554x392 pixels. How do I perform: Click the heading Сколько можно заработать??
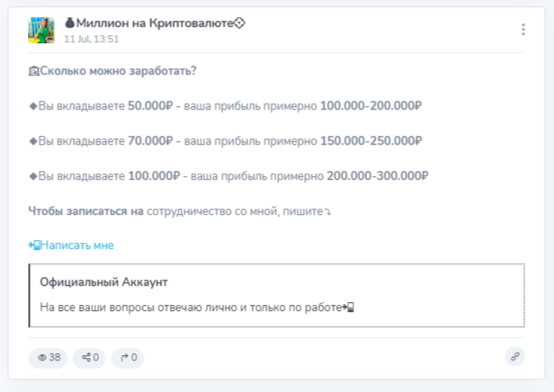click(118, 71)
